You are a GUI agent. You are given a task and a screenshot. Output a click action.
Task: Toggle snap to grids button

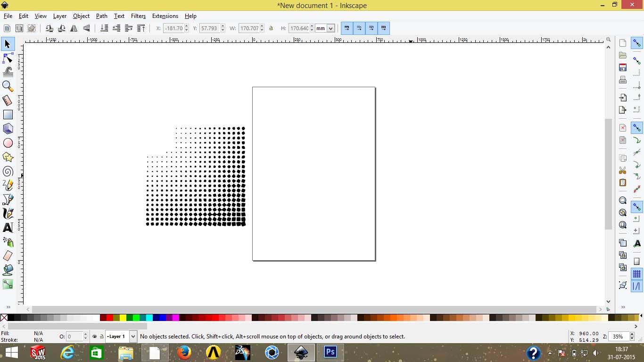click(637, 274)
